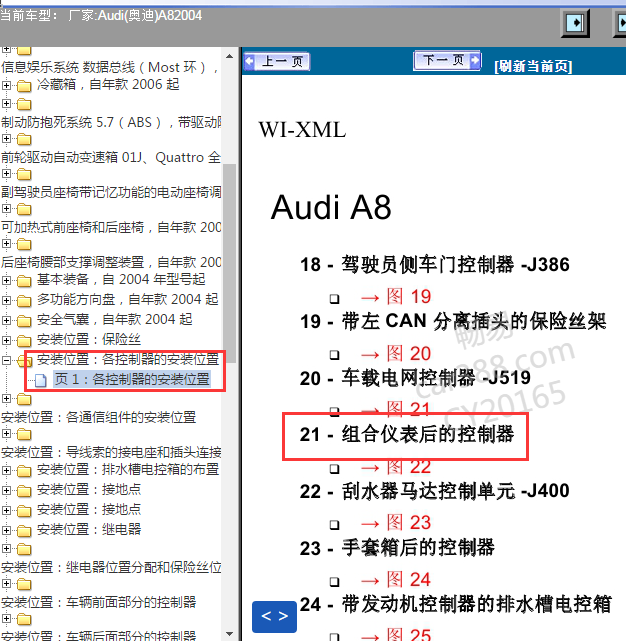Image resolution: width=626 pixels, height=641 pixels.
Task: Click the tree panel scrollbar thumb
Action: [x=229, y=263]
